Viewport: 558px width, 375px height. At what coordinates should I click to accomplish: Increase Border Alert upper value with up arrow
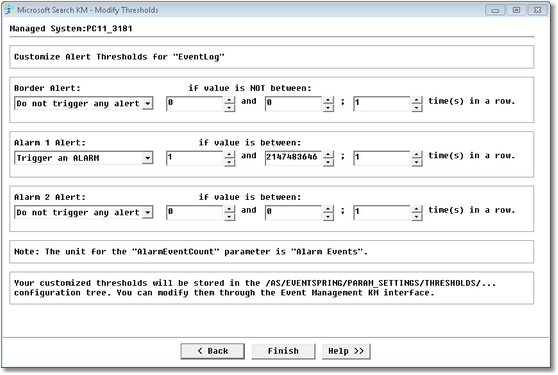coord(328,100)
